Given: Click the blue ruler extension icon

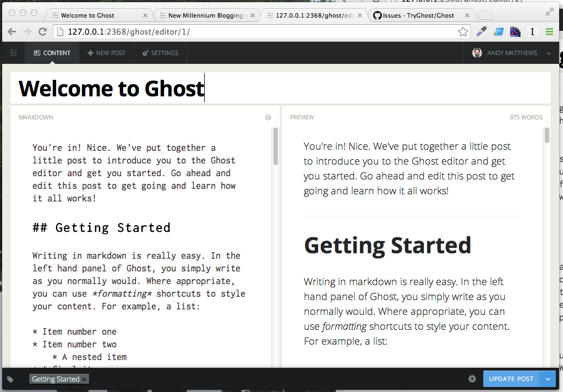Looking at the screenshot, I should 498,31.
